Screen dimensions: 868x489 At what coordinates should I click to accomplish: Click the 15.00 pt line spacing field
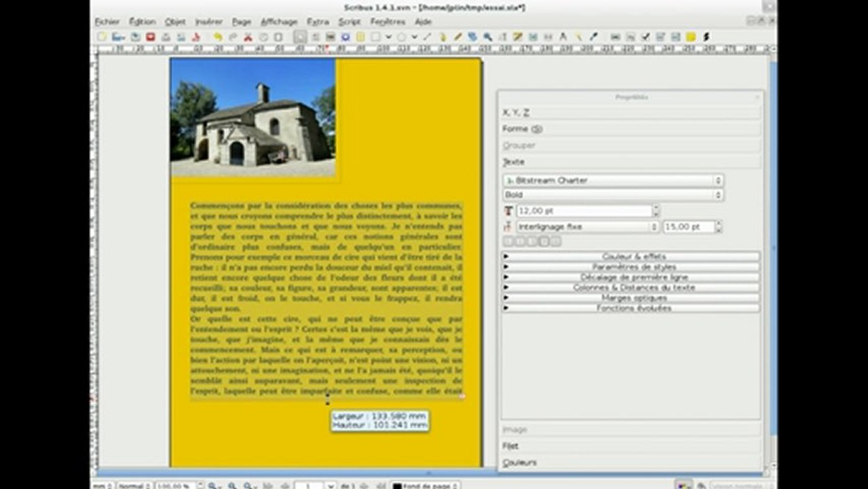pos(689,227)
